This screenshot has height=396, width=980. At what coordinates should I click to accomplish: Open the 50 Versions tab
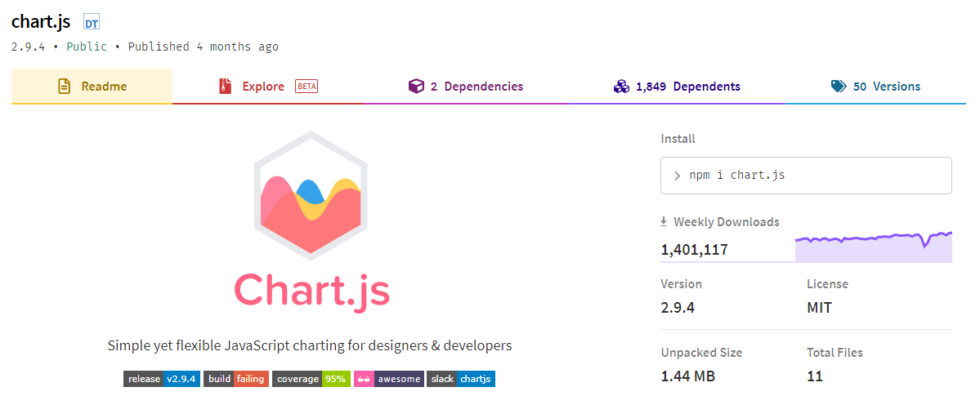coord(875,87)
